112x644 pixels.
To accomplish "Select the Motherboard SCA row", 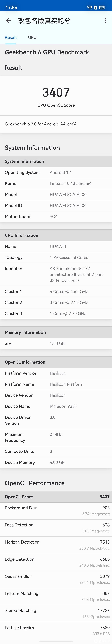I will coord(56,217).
